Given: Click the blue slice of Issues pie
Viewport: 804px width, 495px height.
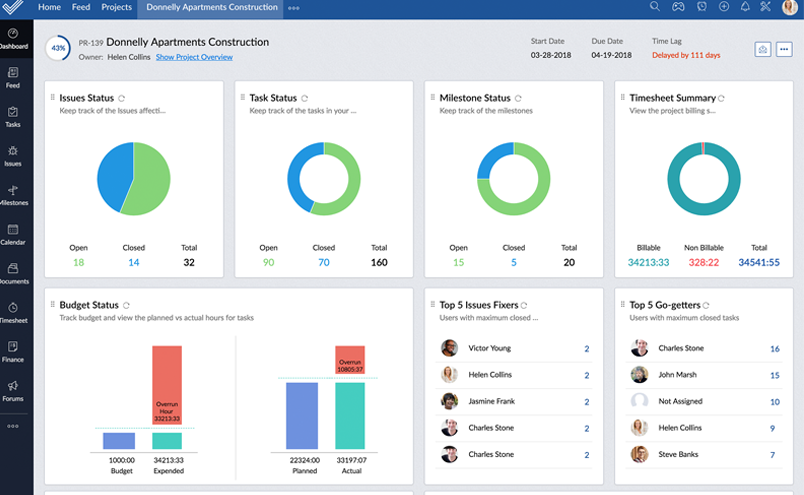Looking at the screenshot, I should pos(113,174).
